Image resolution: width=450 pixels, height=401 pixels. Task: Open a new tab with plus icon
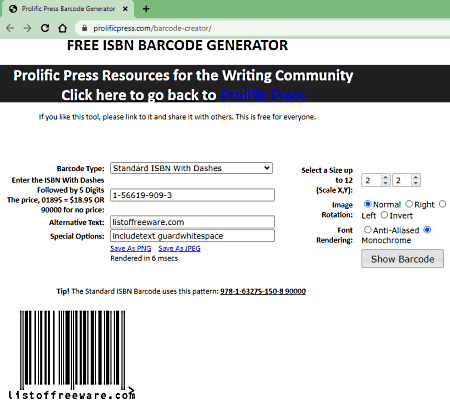click(x=146, y=9)
